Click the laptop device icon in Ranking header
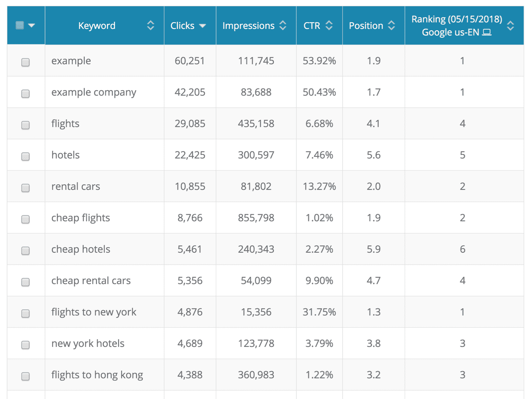This screenshot has height=399, width=532. (x=487, y=33)
